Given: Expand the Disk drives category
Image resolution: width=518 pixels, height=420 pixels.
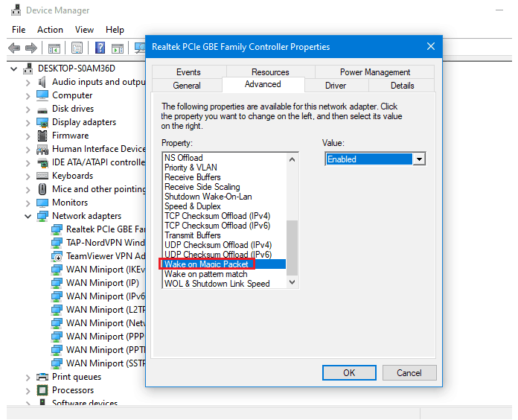Looking at the screenshot, I should pos(28,109).
